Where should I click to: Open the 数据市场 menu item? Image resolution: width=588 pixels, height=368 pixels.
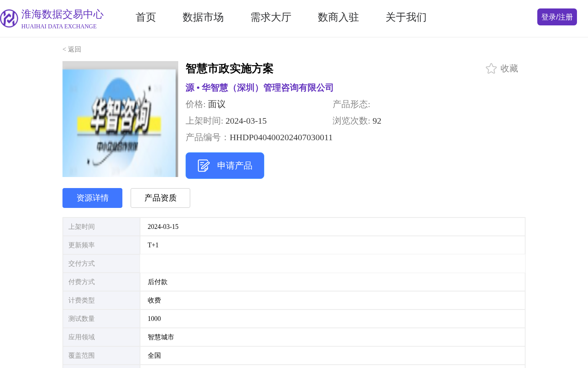pyautogui.click(x=203, y=17)
